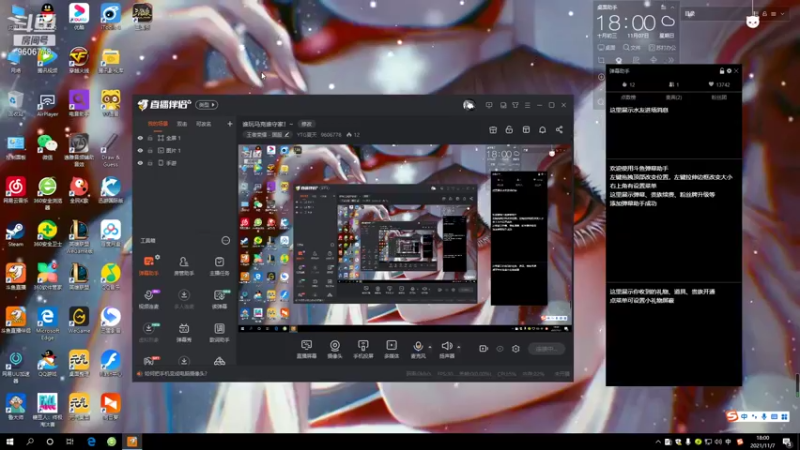The width and height of the screenshot is (800, 450).
Task: Click the user avatar in title bar
Action: point(468,105)
